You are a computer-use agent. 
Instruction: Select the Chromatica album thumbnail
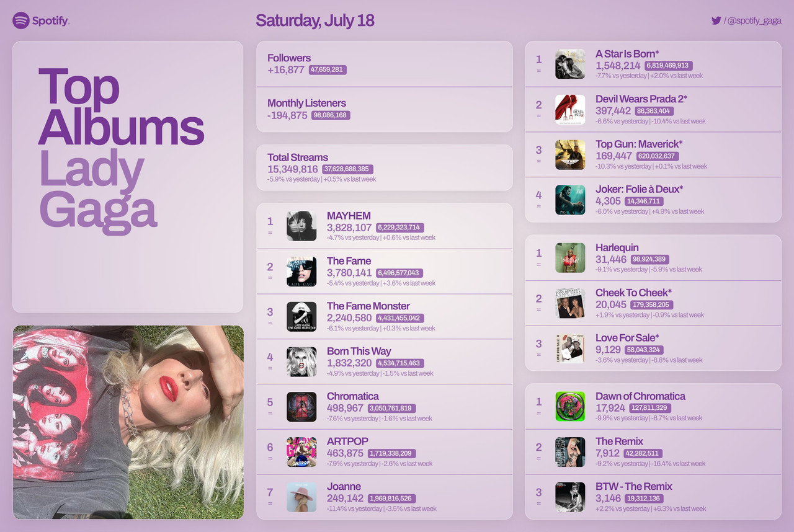coord(301,407)
